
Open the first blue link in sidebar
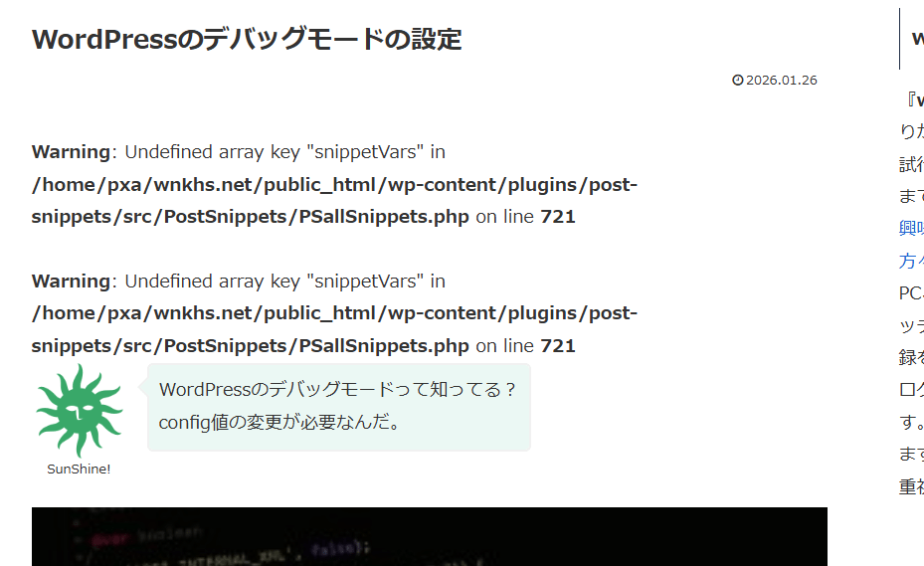[911, 229]
